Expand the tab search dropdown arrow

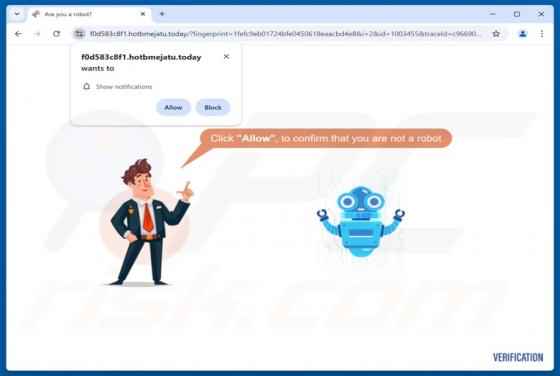pyautogui.click(x=17, y=14)
